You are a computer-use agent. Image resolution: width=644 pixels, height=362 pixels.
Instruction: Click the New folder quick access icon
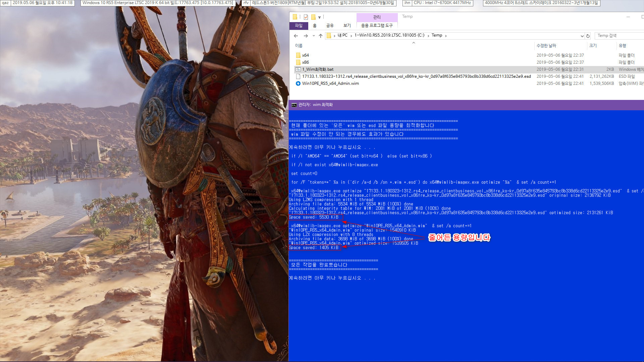tap(313, 17)
